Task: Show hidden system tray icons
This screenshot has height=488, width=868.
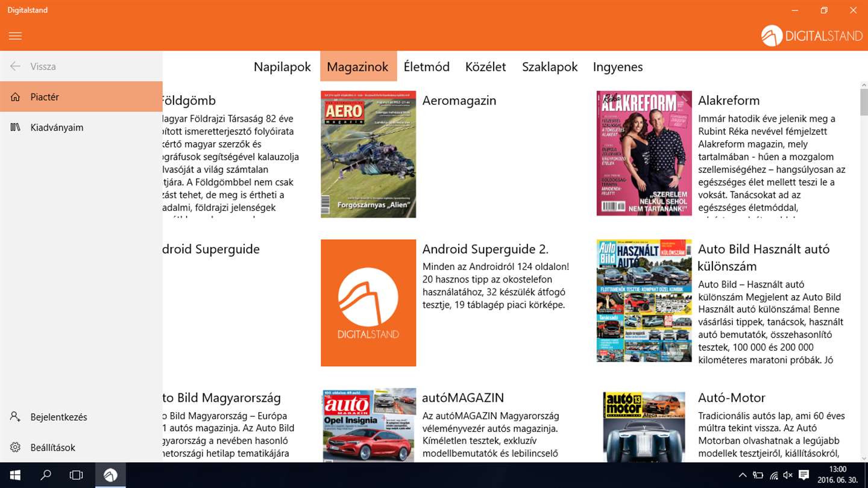Action: (743, 475)
